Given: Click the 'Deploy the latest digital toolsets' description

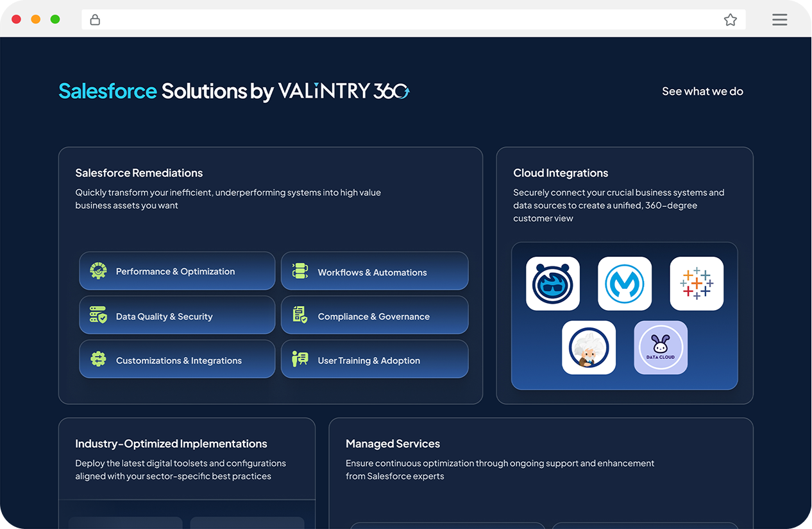Looking at the screenshot, I should point(180,469).
